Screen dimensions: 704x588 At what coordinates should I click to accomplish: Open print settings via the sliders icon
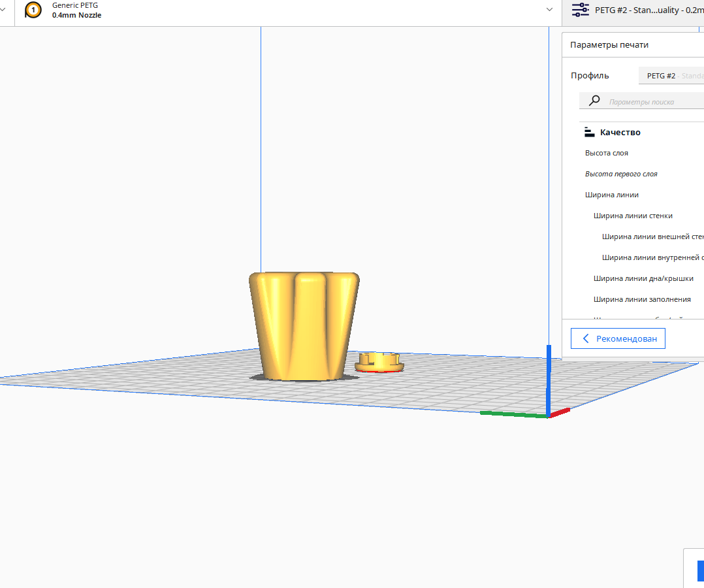point(580,10)
